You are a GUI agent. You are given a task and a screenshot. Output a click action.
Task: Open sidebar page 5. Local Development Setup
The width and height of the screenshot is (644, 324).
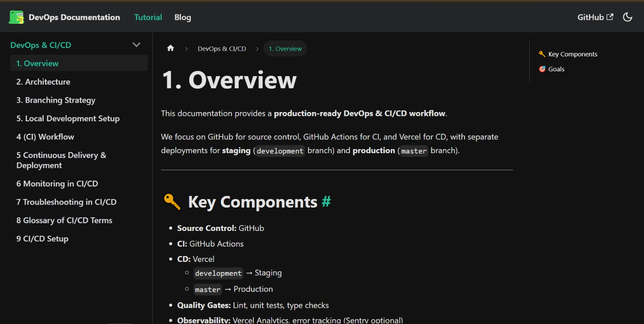(x=79, y=118)
